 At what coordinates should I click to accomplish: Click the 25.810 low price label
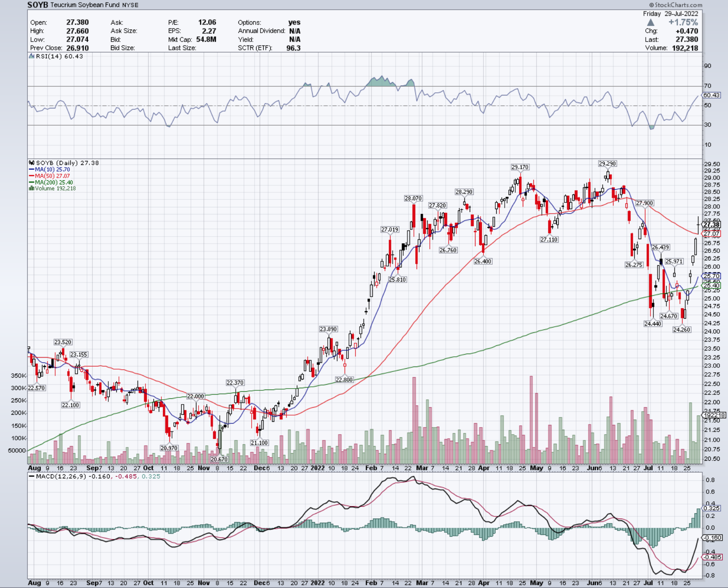coord(397,279)
